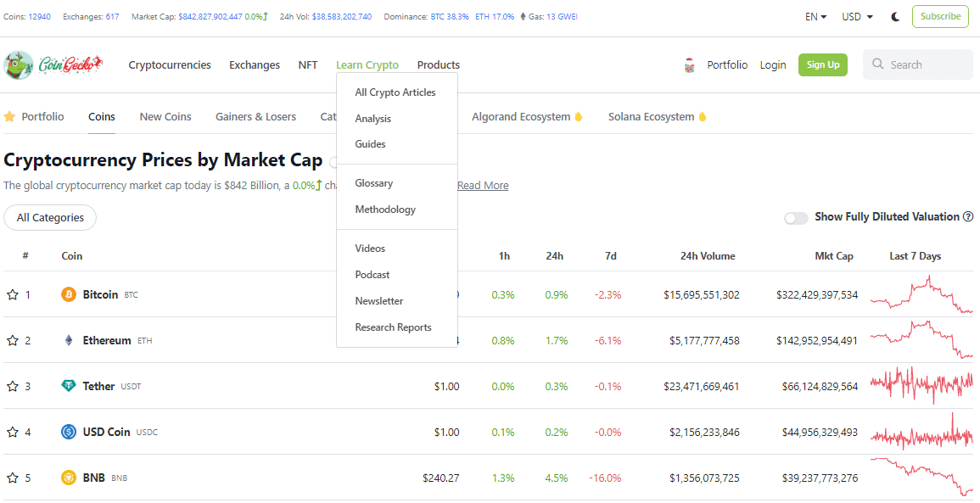Viewport: 980px width, 503px height.
Task: Click the Subscribe button
Action: coord(941,17)
